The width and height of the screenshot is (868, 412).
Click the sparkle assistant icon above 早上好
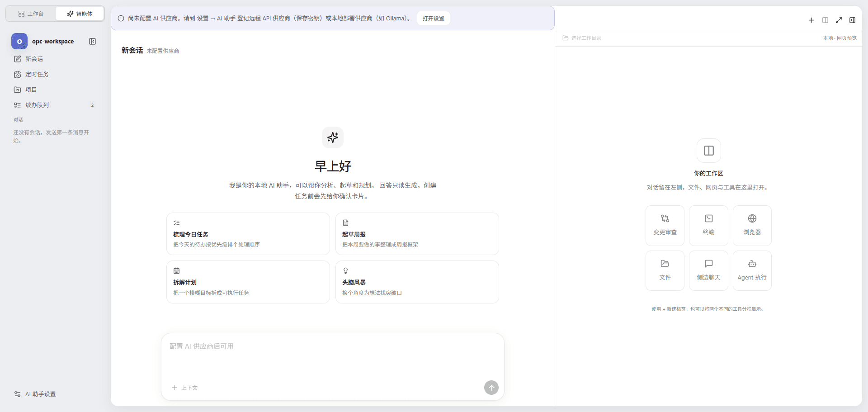click(x=333, y=137)
